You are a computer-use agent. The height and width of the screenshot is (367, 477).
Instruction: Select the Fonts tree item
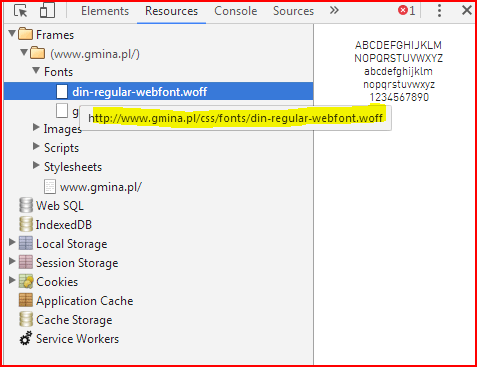pyautogui.click(x=58, y=72)
